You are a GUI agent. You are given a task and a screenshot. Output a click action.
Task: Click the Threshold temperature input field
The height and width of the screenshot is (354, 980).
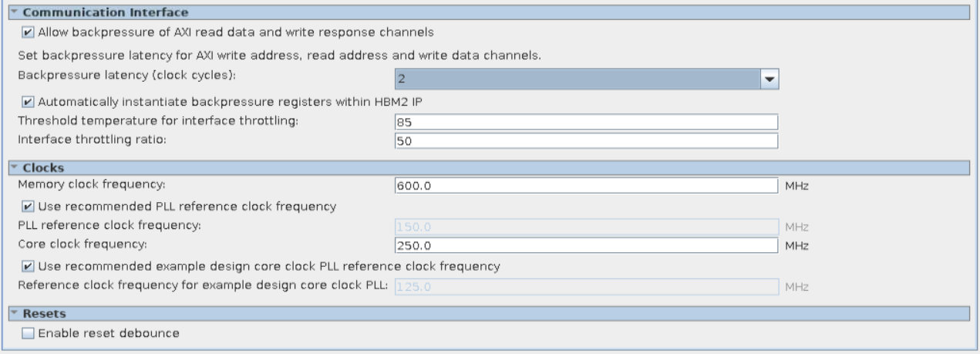(x=585, y=122)
